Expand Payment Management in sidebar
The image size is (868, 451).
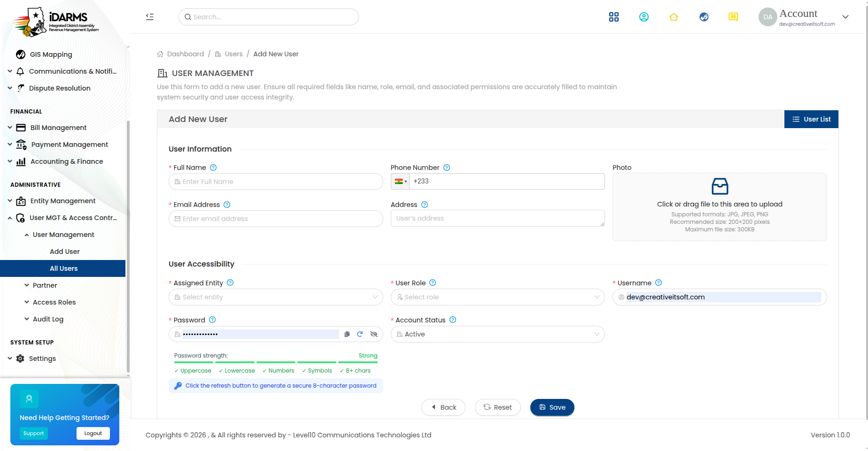click(62, 145)
